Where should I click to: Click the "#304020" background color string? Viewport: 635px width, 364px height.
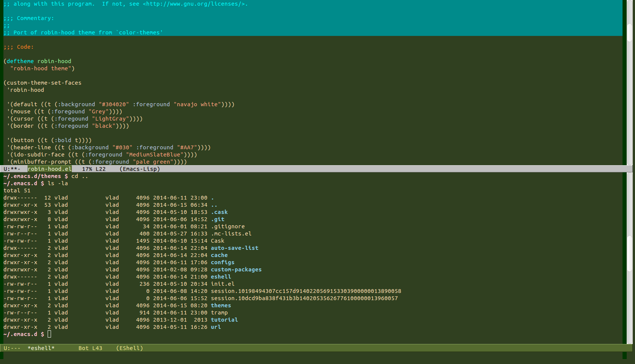coord(114,104)
